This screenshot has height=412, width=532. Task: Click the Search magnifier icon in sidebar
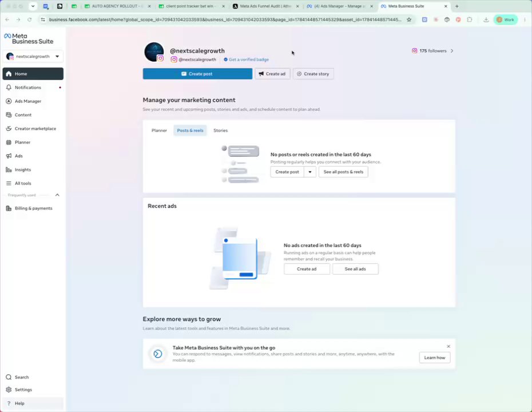click(x=9, y=377)
